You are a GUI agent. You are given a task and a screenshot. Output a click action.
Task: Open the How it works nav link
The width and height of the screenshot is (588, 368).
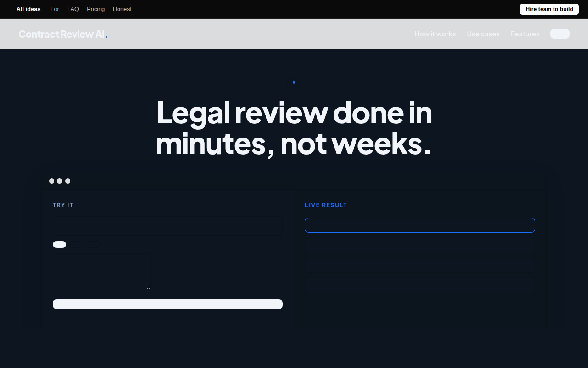435,34
